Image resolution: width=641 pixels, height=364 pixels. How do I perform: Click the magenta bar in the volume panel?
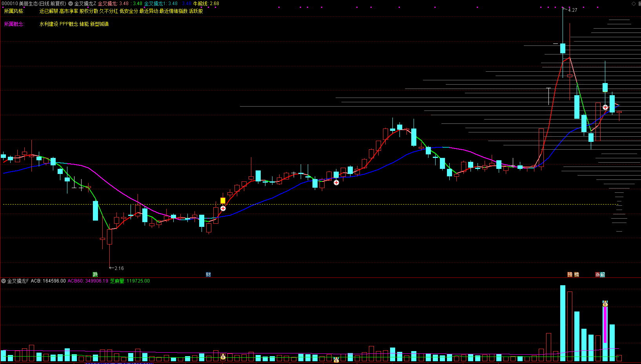(x=605, y=325)
